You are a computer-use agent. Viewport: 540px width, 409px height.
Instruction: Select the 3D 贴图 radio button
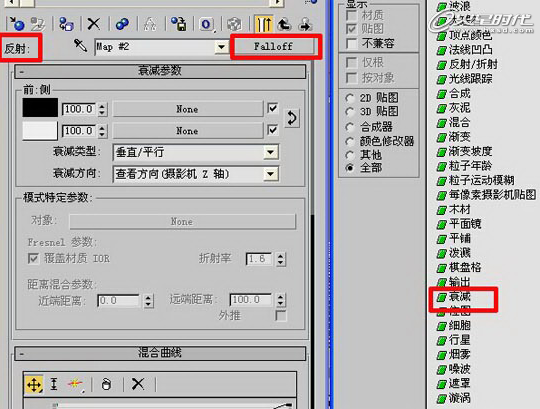(x=350, y=112)
